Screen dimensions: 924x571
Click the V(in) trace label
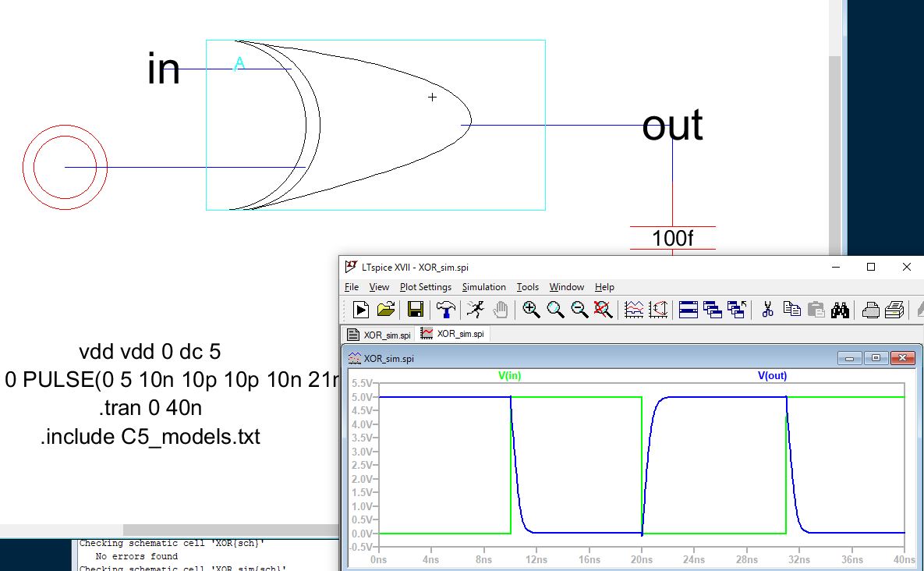509,375
